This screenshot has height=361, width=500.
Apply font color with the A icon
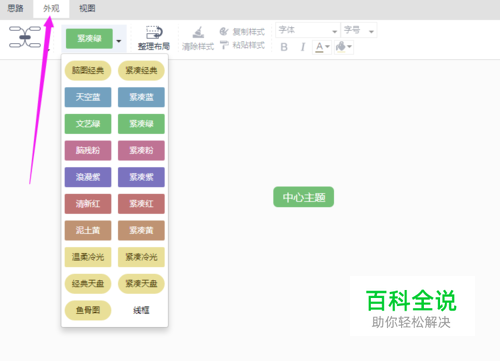[319, 47]
